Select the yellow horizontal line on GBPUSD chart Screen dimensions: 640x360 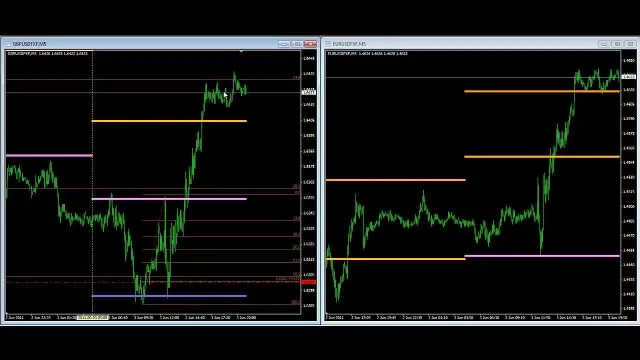tap(169, 121)
